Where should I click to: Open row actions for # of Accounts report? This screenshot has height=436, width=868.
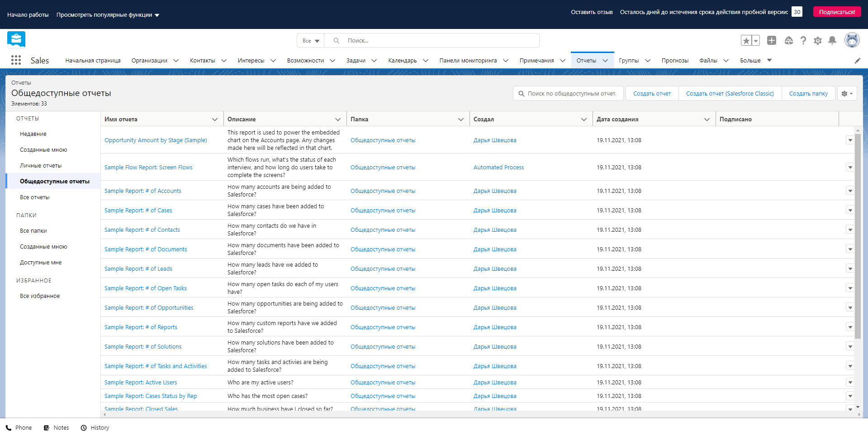pyautogui.click(x=850, y=191)
